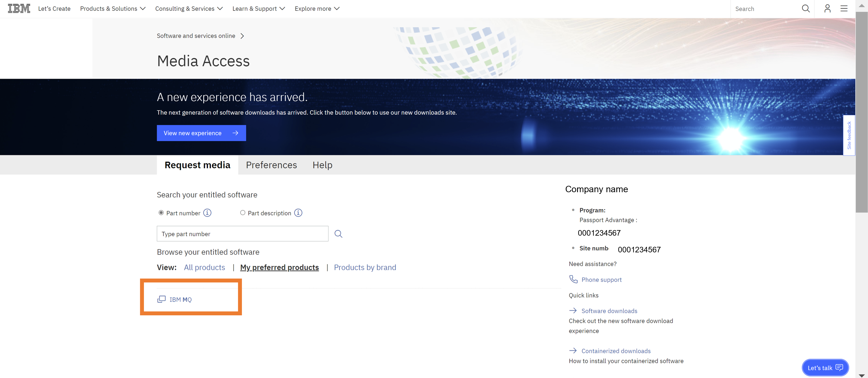Click the Media Access page heading

click(203, 61)
